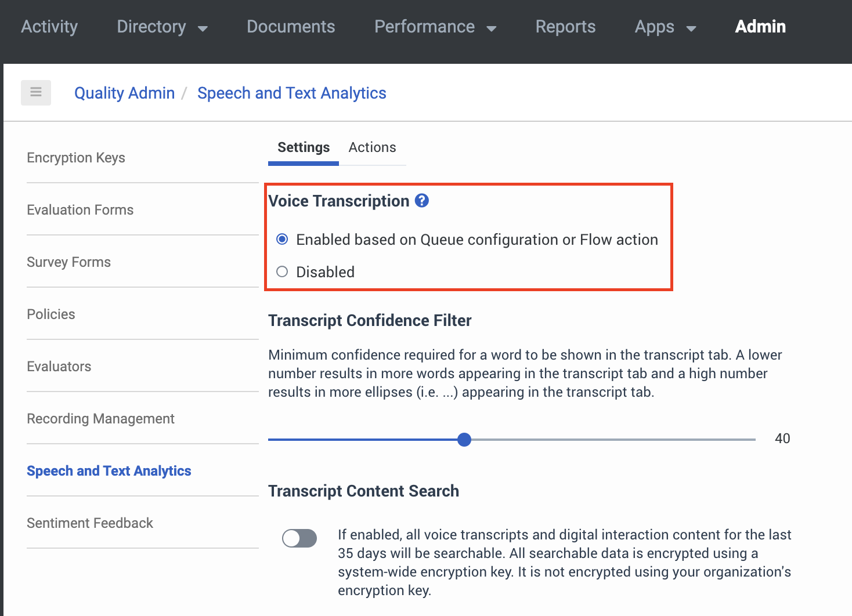The width and height of the screenshot is (852, 616).
Task: Click the Voice Transcription help icon
Action: tap(422, 200)
